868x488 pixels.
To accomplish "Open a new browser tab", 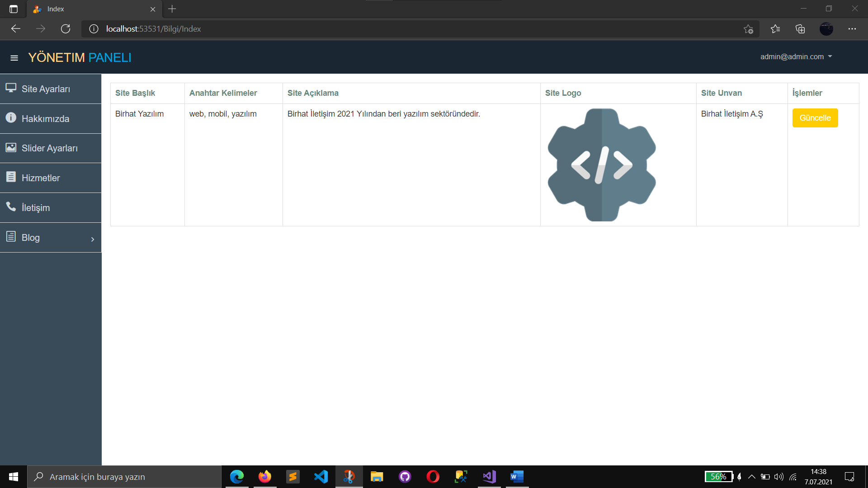I will [172, 9].
